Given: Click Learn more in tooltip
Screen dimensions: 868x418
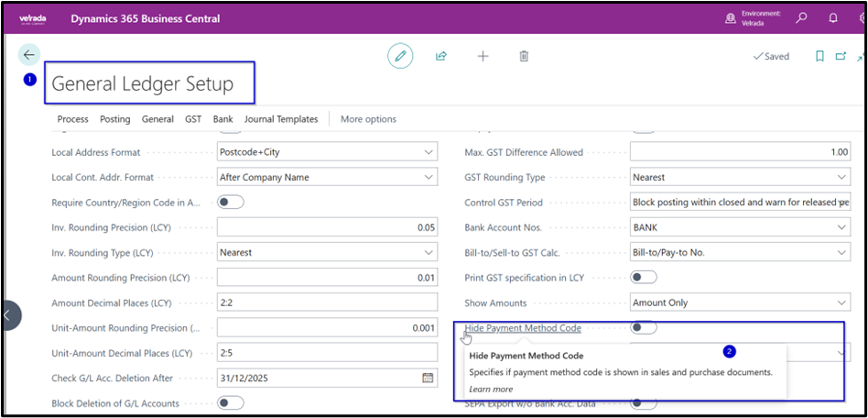Looking at the screenshot, I should 491,390.
